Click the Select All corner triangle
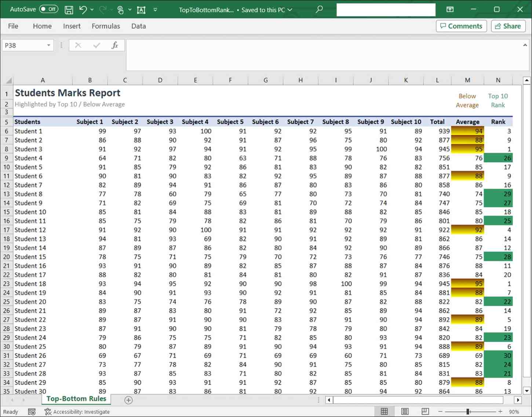The height and width of the screenshot is (417, 532). click(x=8, y=80)
